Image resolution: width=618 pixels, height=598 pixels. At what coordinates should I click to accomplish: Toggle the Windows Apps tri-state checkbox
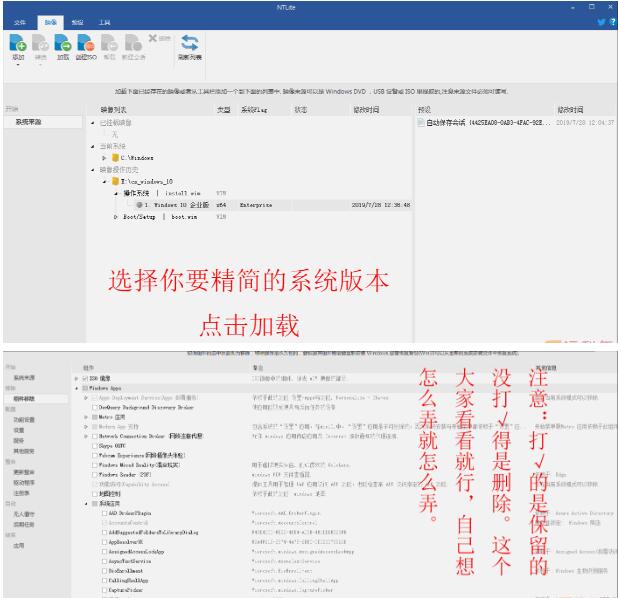(85, 388)
